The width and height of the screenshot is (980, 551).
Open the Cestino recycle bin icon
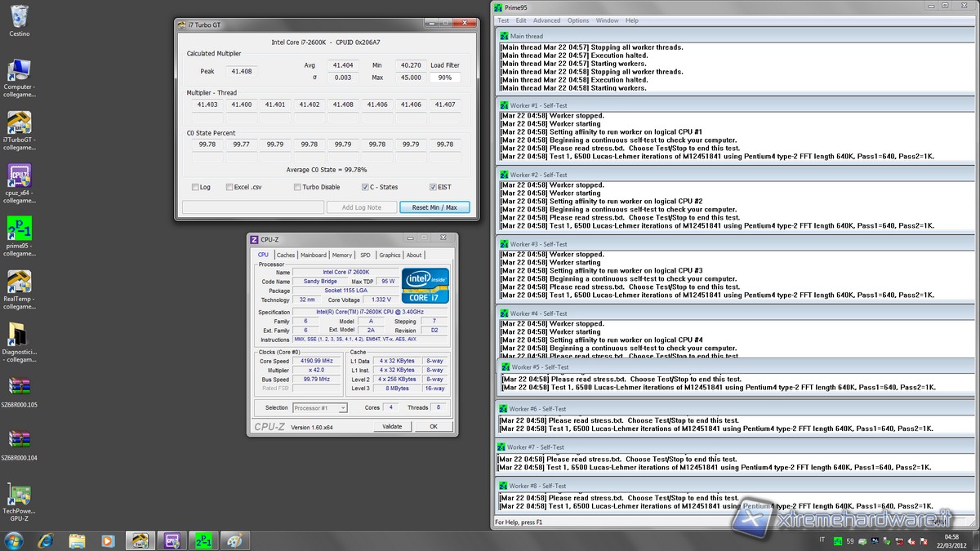[19, 16]
